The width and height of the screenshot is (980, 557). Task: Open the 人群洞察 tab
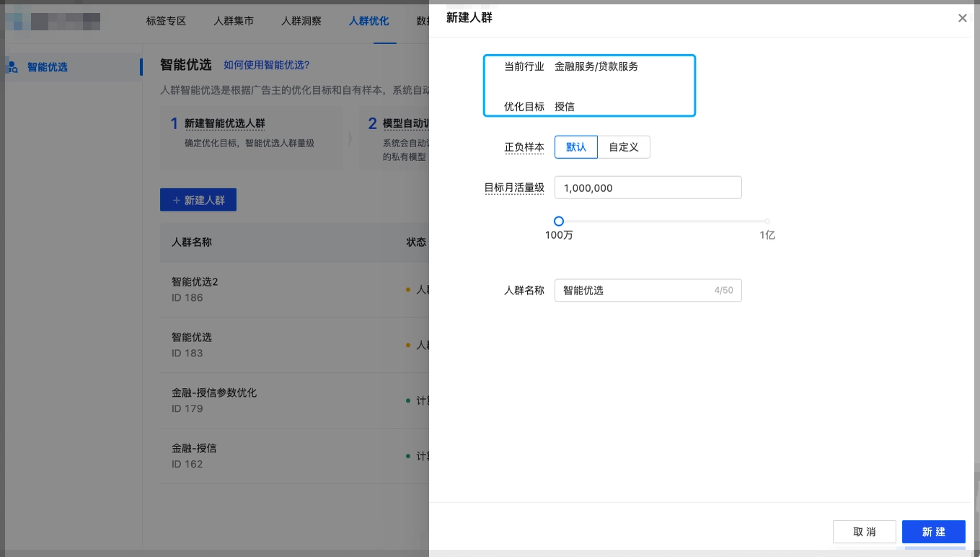pyautogui.click(x=301, y=21)
